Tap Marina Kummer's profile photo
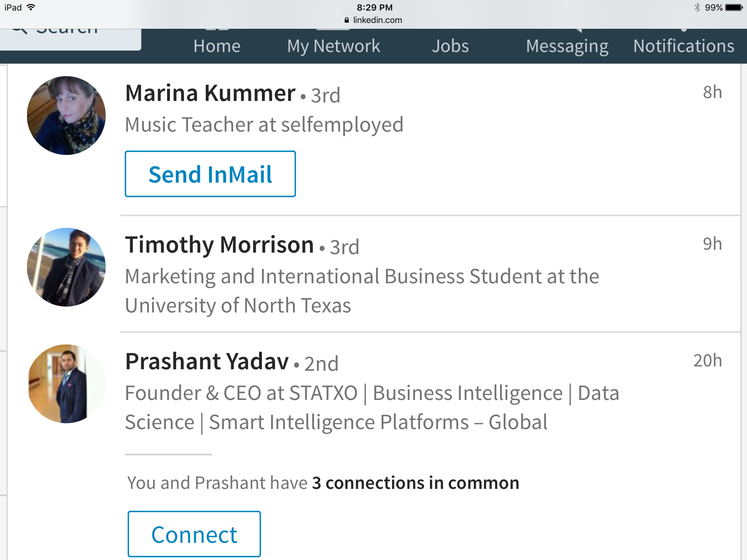The image size is (747, 560). 66,115
